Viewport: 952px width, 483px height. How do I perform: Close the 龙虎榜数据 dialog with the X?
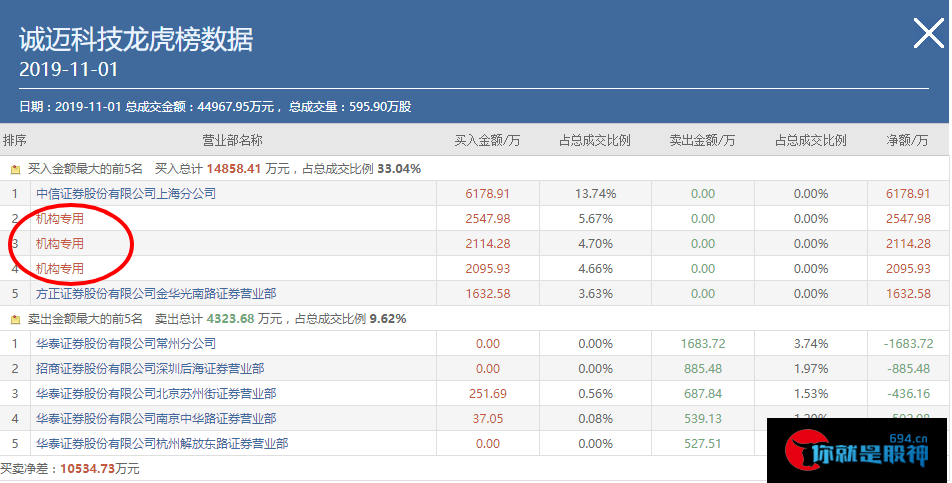click(x=929, y=33)
